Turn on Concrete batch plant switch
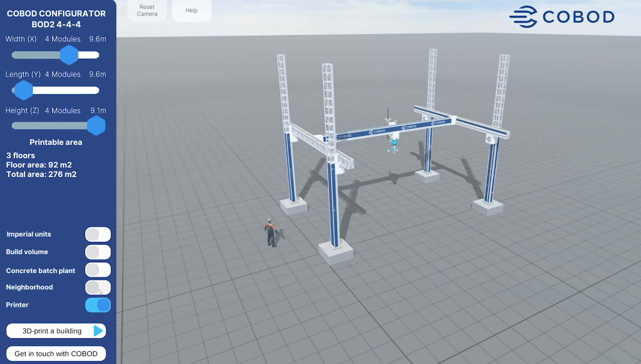This screenshot has width=641, height=364. tap(98, 270)
